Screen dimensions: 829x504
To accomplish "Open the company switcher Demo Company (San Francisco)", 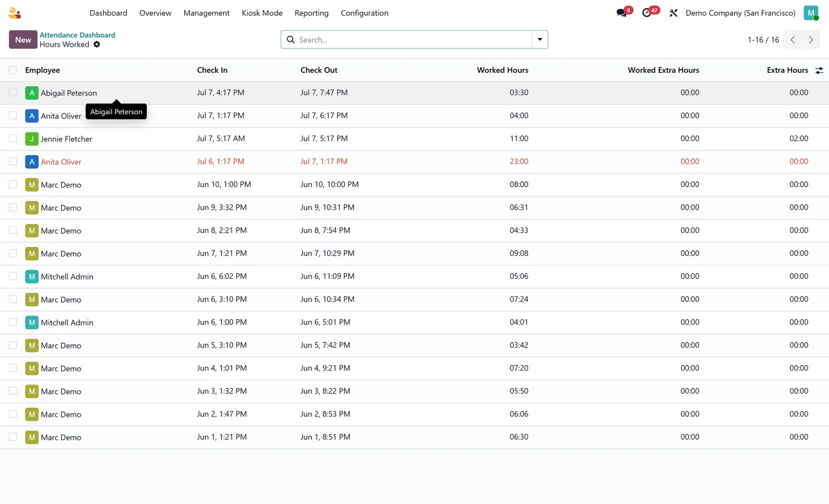I will (740, 13).
